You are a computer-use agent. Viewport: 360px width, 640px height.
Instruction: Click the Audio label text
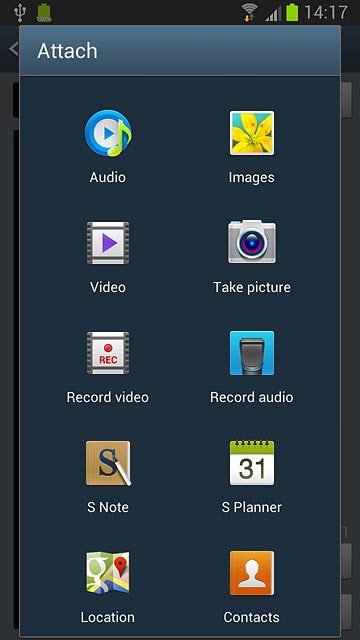tap(108, 177)
